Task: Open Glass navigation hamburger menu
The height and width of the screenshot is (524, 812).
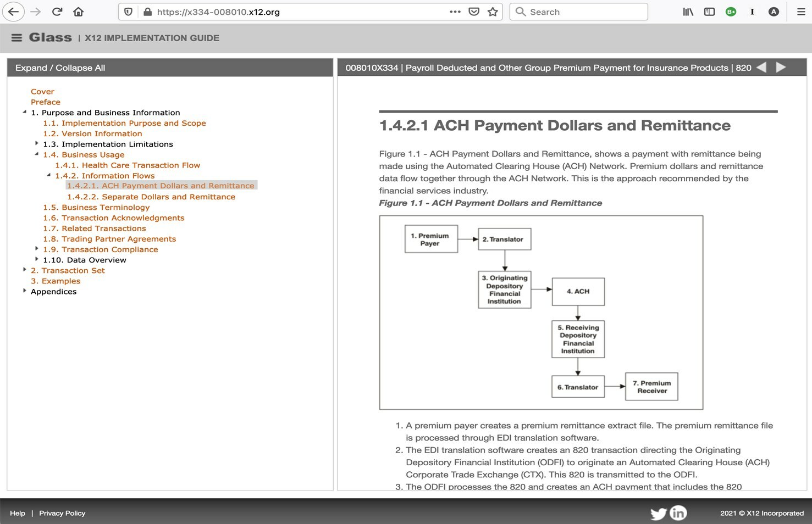Action: tap(17, 37)
